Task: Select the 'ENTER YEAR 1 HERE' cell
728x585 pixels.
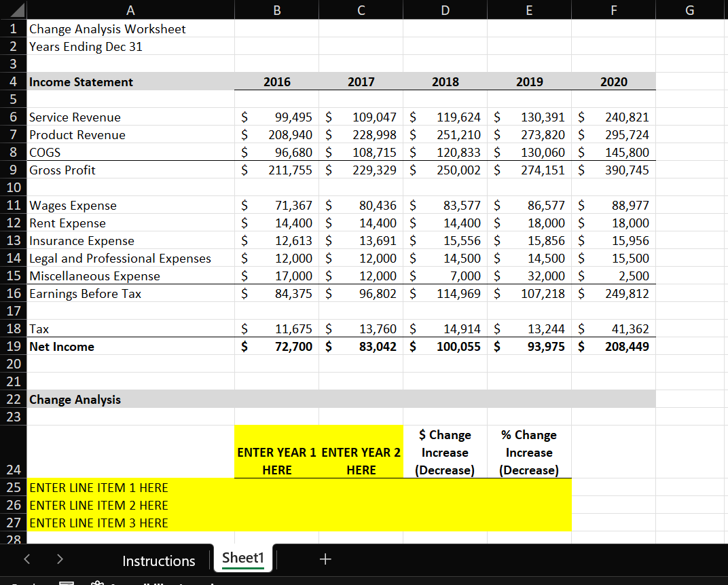Action: 276,452
